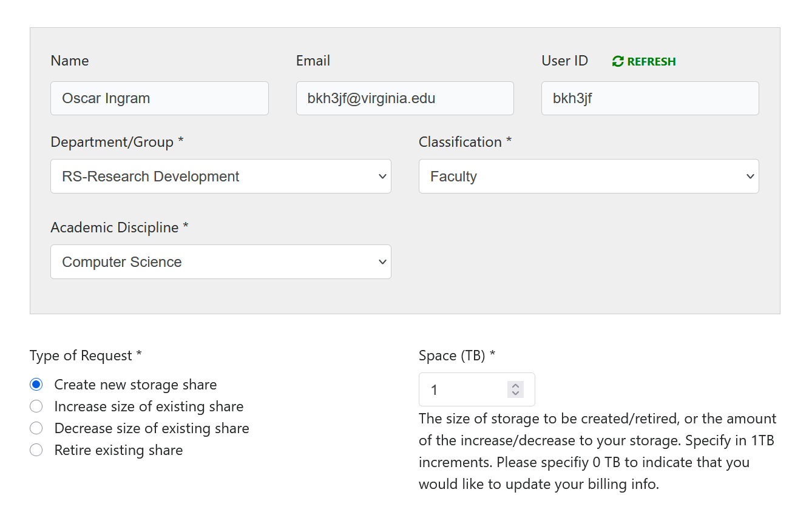Click the Classification dropdown chevron arrow

pos(750,177)
